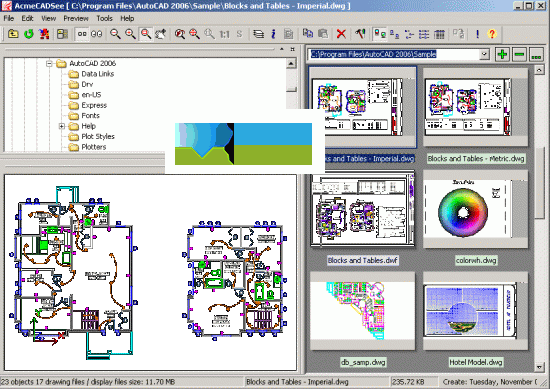Click the up-folder icon in toolbar

click(13, 34)
